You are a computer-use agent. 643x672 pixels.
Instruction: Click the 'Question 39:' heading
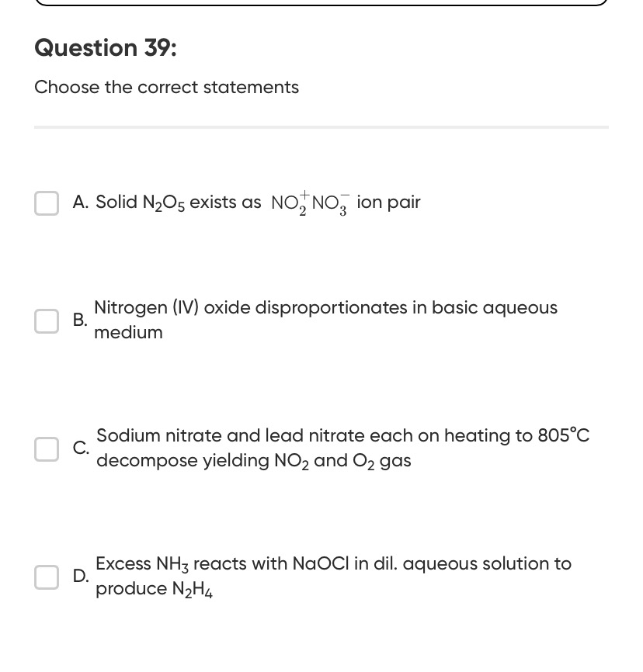pyautogui.click(x=106, y=47)
